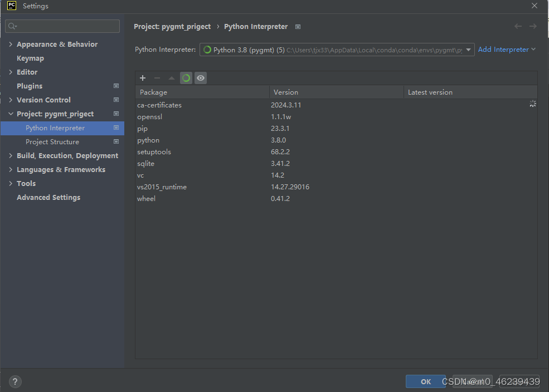The width and height of the screenshot is (549, 392).
Task: Expand Build, Execution, Deployment section
Action: point(11,155)
